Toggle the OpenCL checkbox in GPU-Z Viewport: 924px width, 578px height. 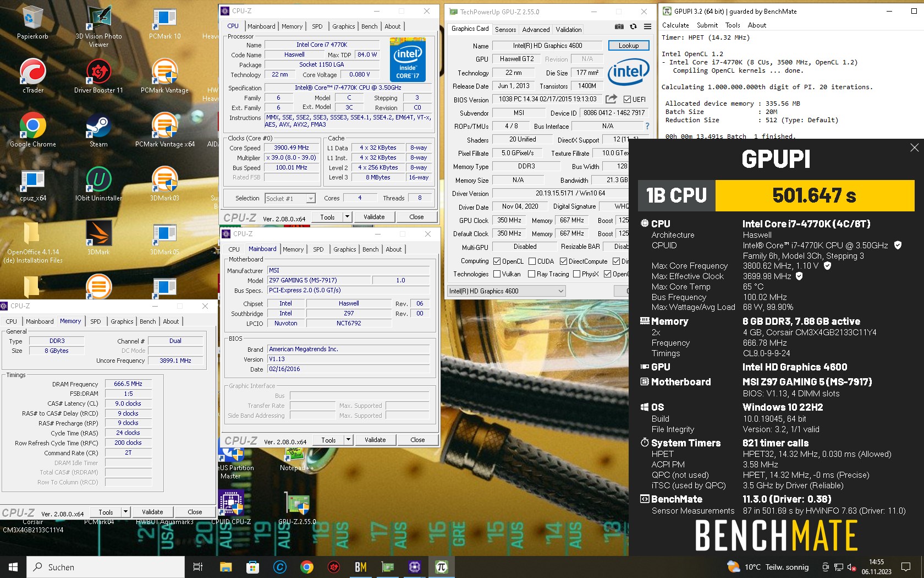pyautogui.click(x=497, y=261)
